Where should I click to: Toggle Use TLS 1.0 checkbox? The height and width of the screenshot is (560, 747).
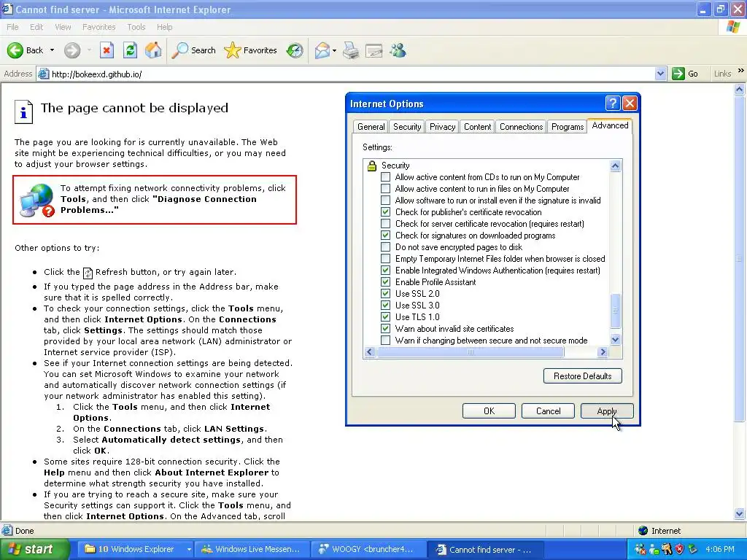385,317
